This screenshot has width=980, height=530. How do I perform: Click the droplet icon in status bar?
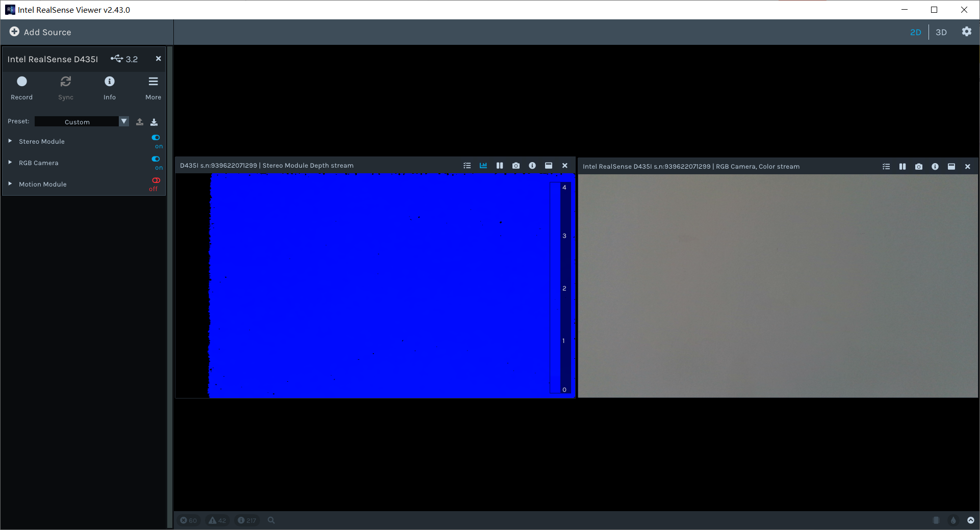[953, 520]
